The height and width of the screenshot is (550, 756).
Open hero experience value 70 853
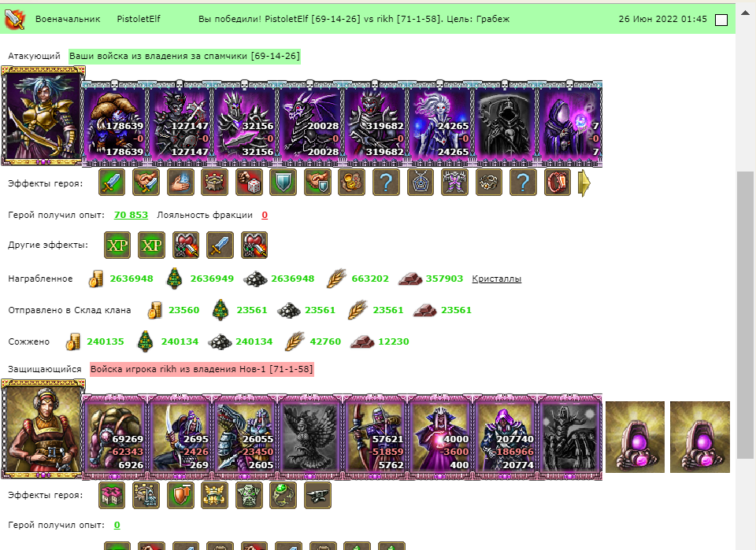(x=131, y=215)
